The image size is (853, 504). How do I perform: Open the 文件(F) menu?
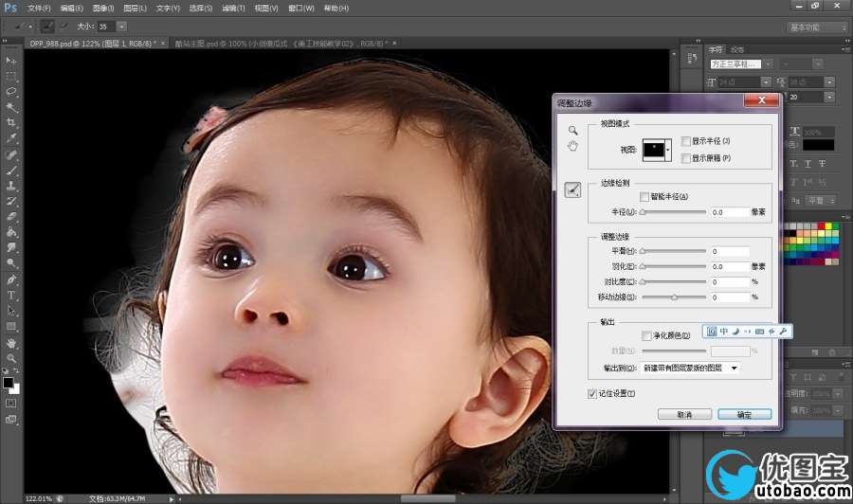coord(39,9)
